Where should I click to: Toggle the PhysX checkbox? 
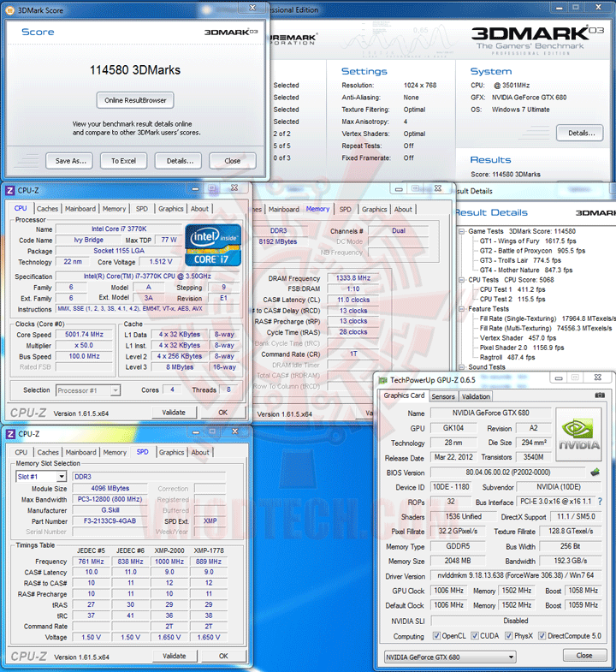(508, 635)
